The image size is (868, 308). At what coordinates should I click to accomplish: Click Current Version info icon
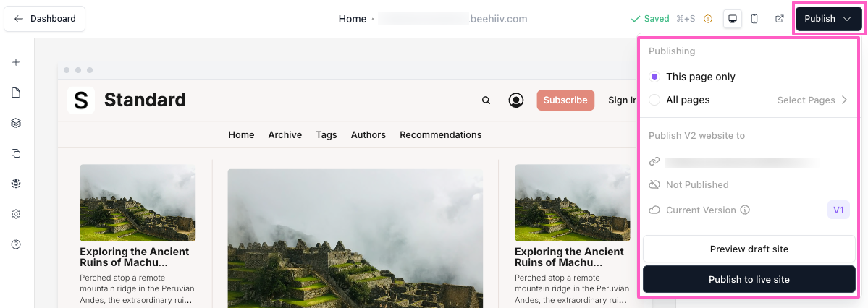tap(745, 210)
